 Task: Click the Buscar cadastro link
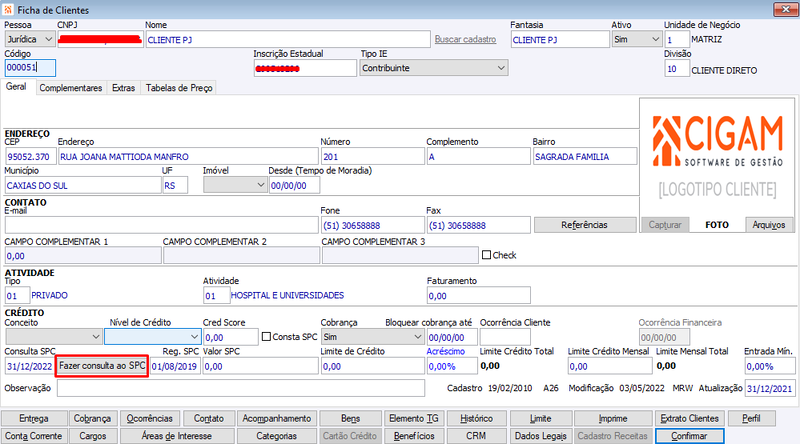click(465, 39)
